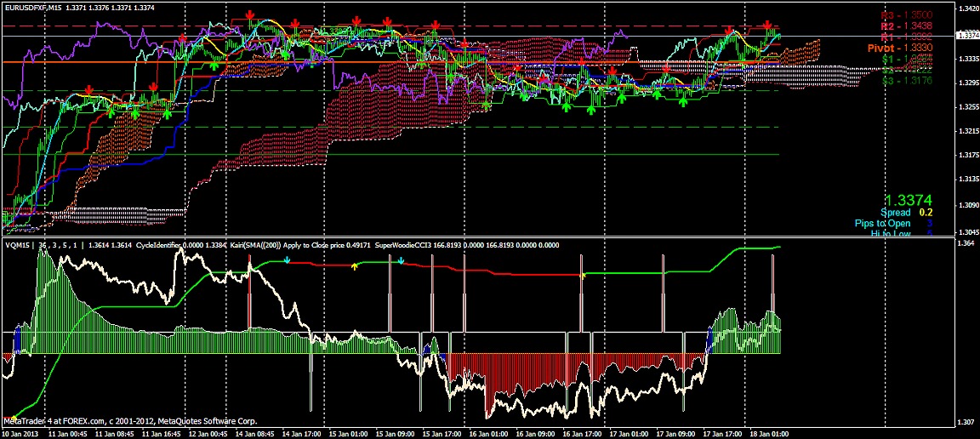
Task: Click the rightmost red sell arrow near R2
Action: point(767,25)
